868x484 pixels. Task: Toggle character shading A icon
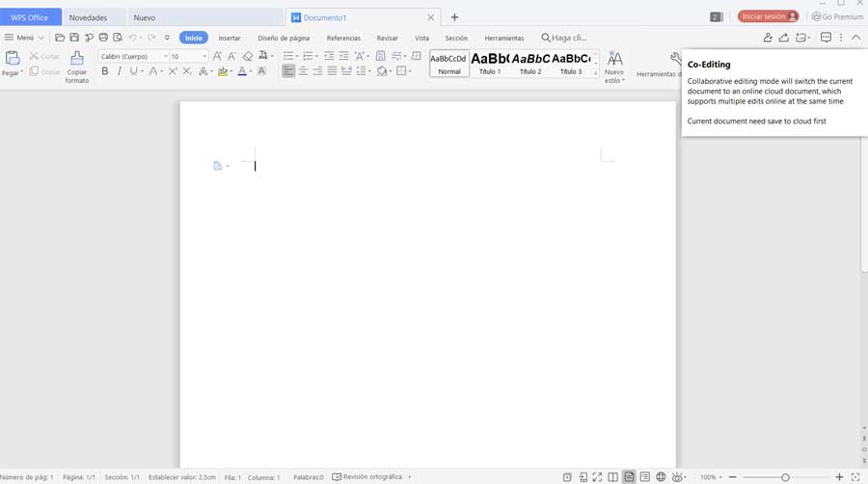pyautogui.click(x=261, y=71)
